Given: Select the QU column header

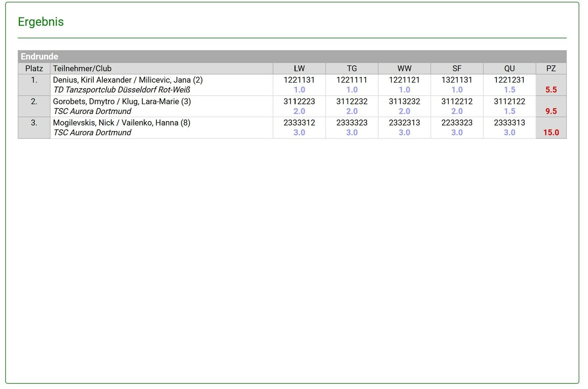Looking at the screenshot, I should click(x=509, y=68).
